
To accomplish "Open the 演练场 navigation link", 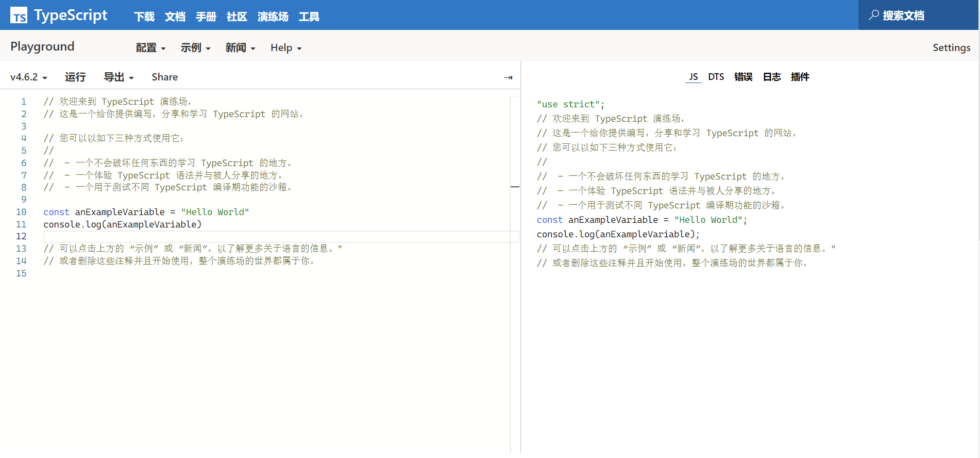I will pos(273,17).
